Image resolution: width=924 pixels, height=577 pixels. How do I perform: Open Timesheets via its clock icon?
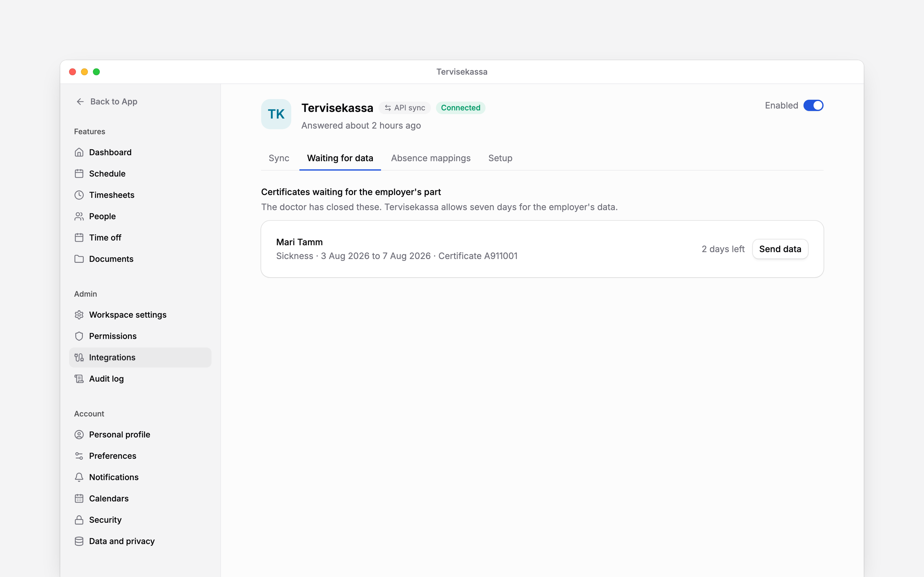coord(79,195)
